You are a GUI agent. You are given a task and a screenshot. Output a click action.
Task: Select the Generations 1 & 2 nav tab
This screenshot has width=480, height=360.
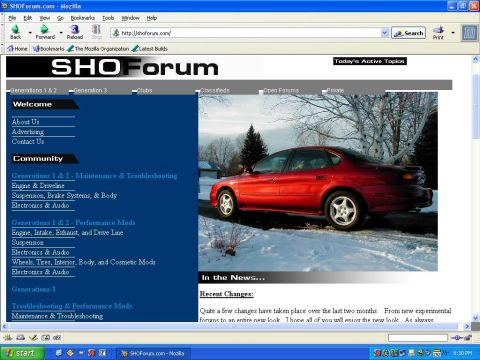[x=33, y=90]
